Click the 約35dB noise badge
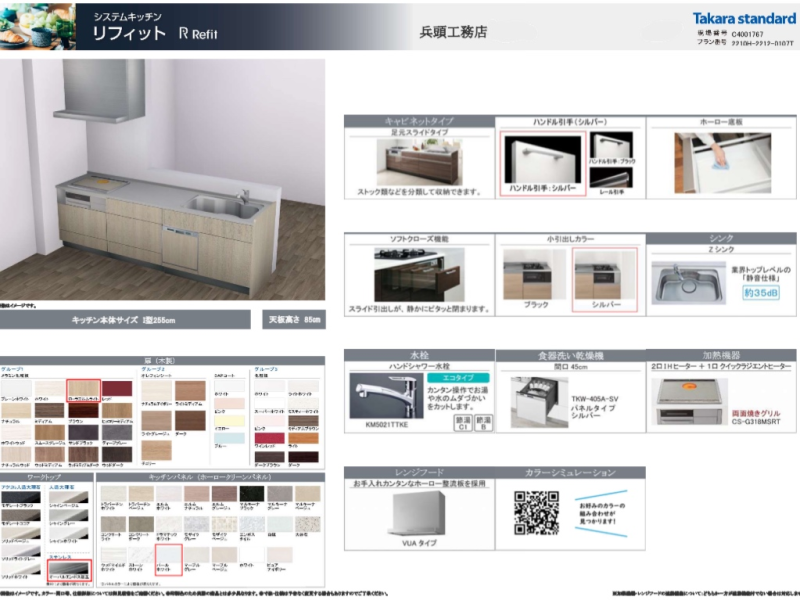The height and width of the screenshot is (600, 800). 761,292
